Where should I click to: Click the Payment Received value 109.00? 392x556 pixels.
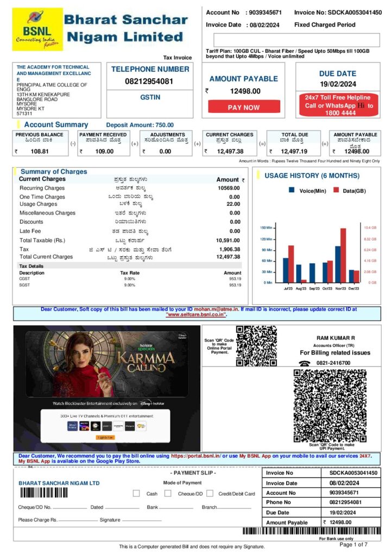105,151
